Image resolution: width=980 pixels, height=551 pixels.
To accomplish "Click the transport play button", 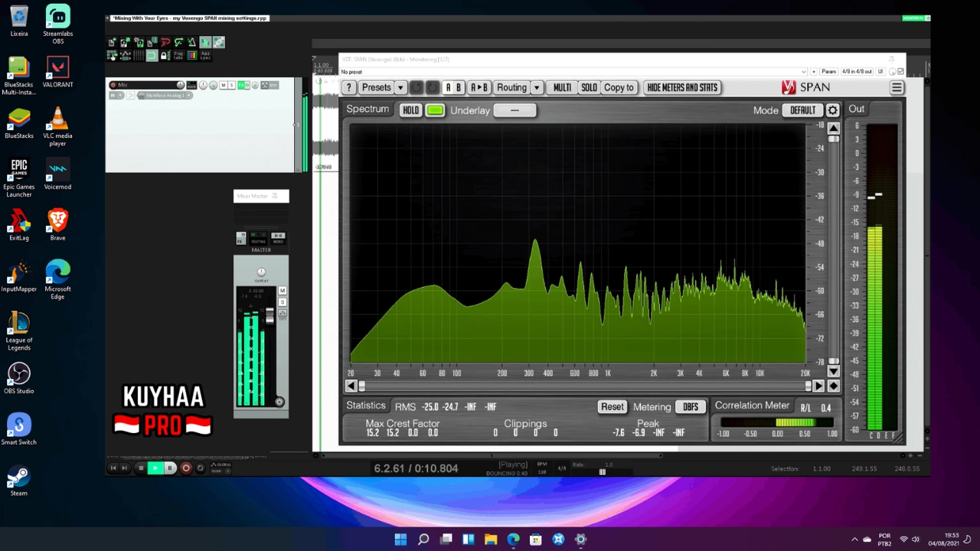I will coord(155,468).
